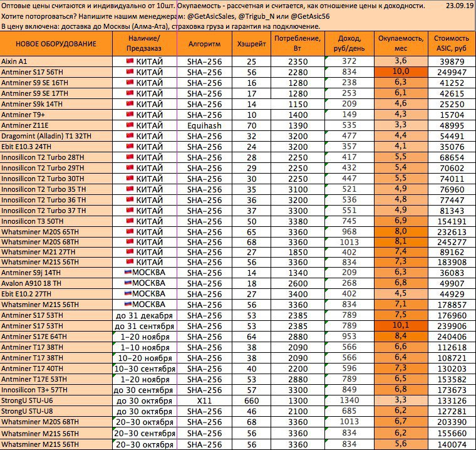Click the price cell '232613'
Screen dimensions: 476x450
[x=452, y=232]
